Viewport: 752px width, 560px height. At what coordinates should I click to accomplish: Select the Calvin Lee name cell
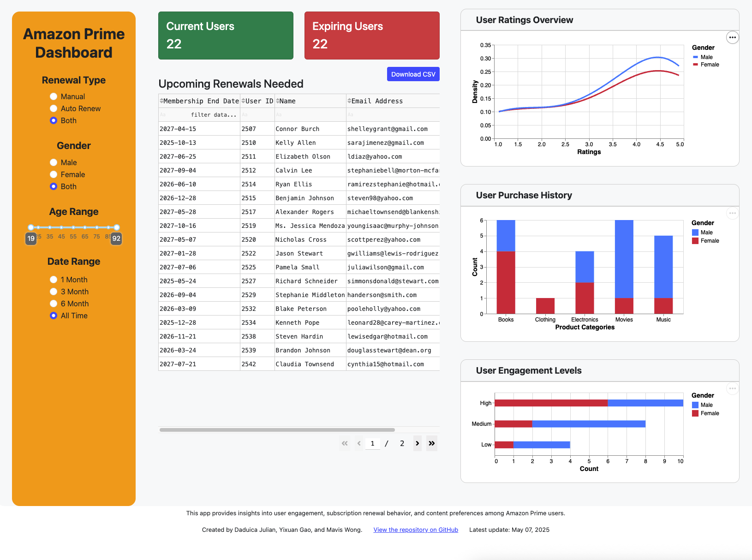pos(310,170)
